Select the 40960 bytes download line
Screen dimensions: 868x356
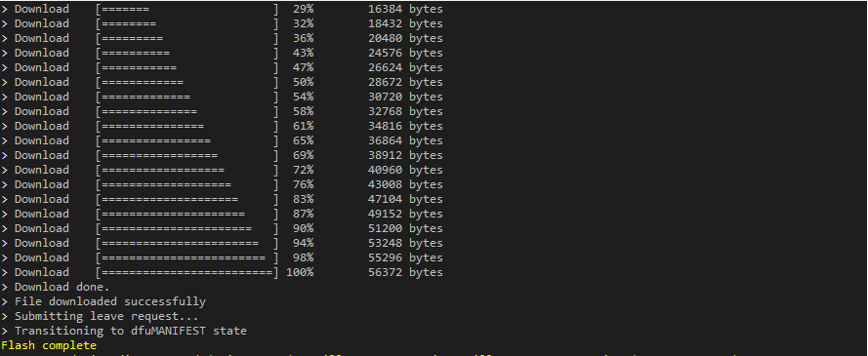222,171
